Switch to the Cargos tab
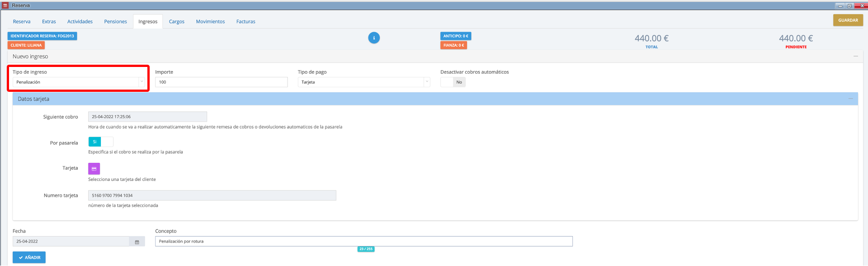The height and width of the screenshot is (266, 868). (176, 22)
